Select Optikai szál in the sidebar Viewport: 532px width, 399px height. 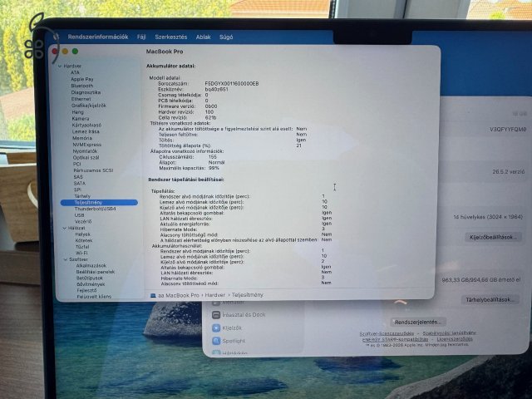[x=86, y=158]
